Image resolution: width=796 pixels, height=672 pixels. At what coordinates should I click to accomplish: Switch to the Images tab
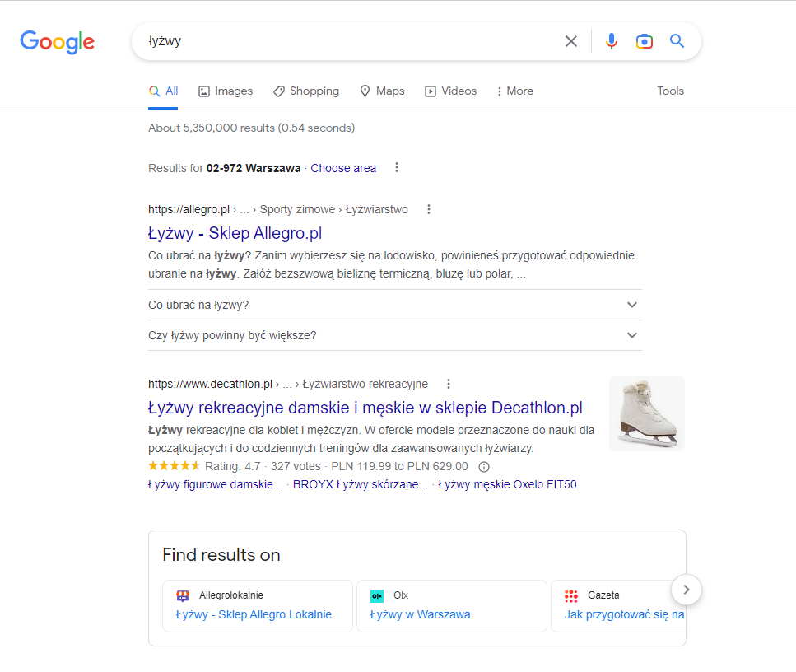(x=226, y=91)
